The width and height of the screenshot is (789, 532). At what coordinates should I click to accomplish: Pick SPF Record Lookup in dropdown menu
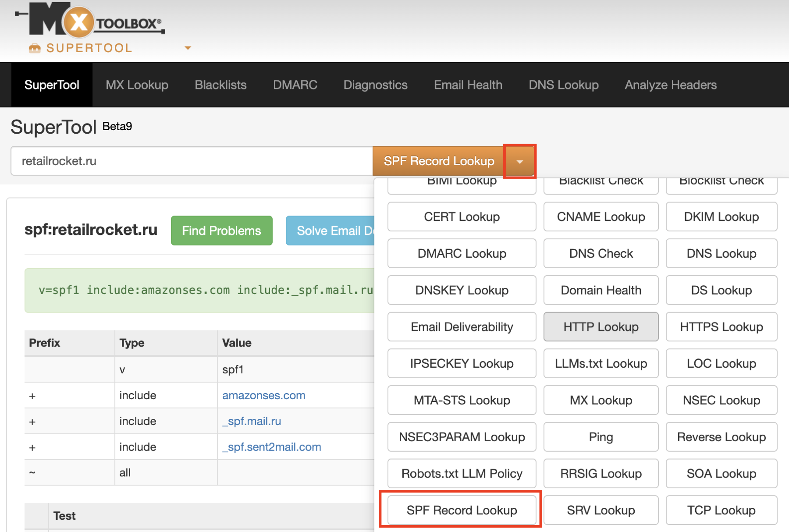coord(462,510)
